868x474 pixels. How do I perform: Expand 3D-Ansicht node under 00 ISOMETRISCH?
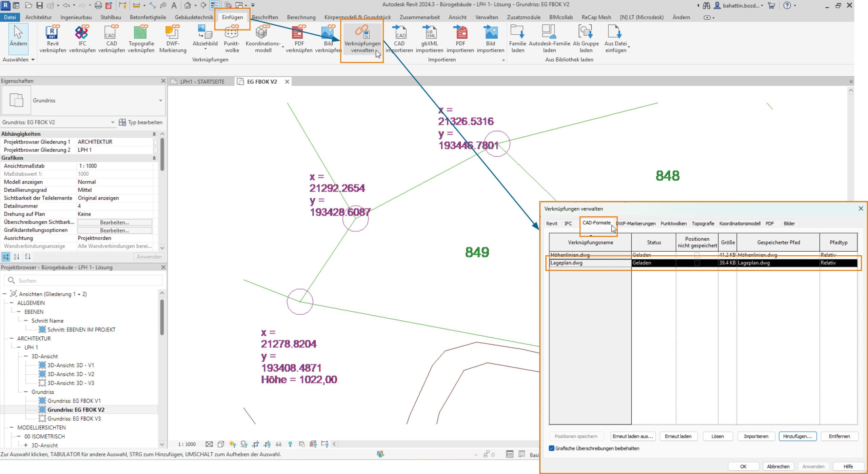pos(26,445)
